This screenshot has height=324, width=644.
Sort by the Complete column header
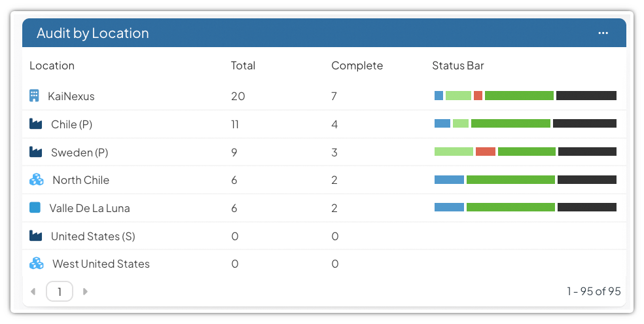coord(357,65)
